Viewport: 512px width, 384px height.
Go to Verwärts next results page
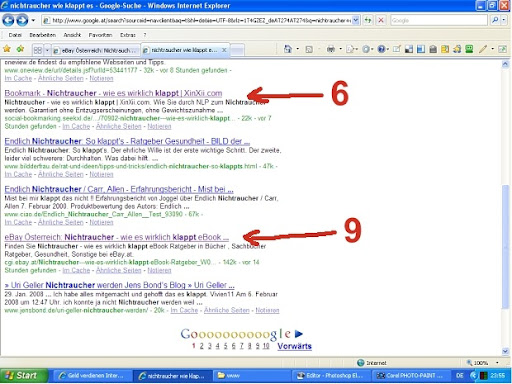[x=294, y=346]
